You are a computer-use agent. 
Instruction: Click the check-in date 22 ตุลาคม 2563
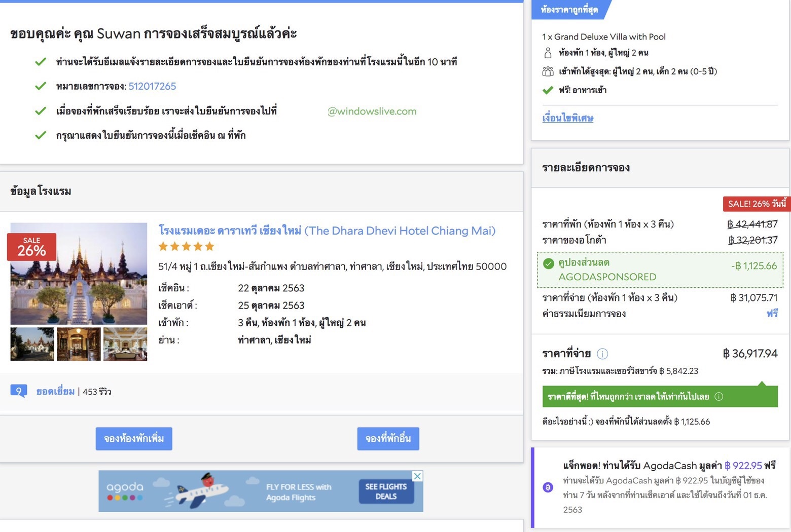click(271, 288)
